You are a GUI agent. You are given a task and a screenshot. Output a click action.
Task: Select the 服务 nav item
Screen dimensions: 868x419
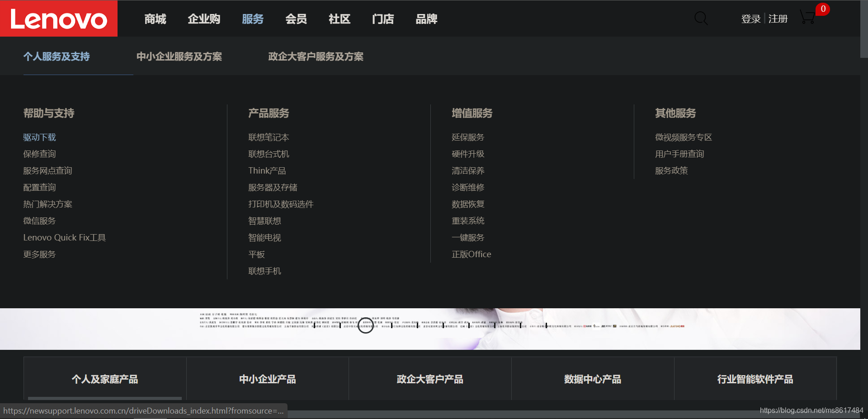click(253, 19)
